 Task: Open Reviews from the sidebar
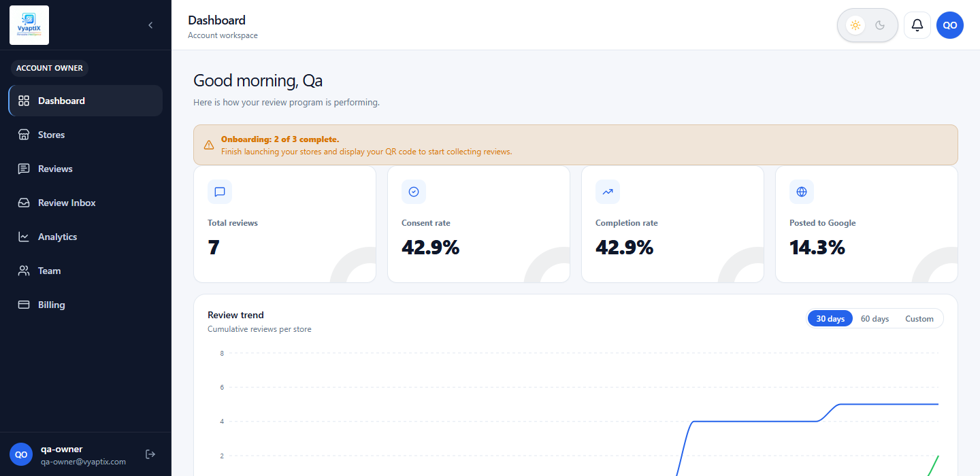click(x=86, y=169)
